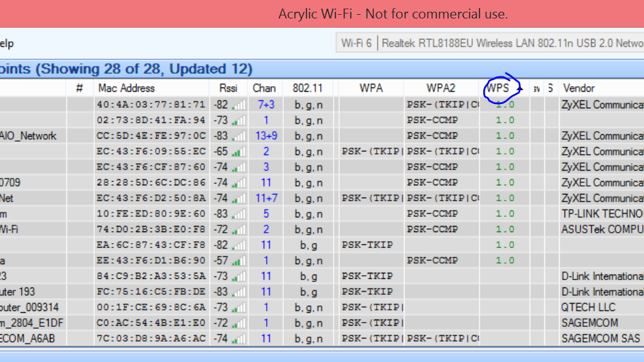Sort by the WPA2 column header

tap(441, 88)
